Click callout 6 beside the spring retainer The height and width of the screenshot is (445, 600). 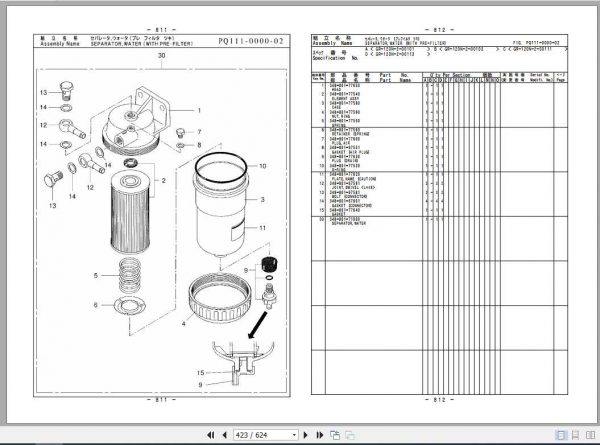[x=96, y=305]
